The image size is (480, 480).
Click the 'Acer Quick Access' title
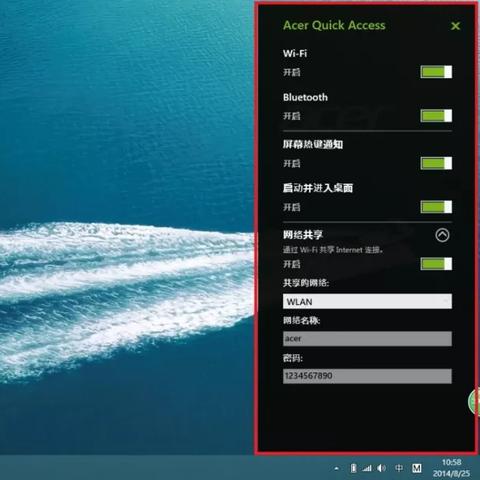coord(334,25)
